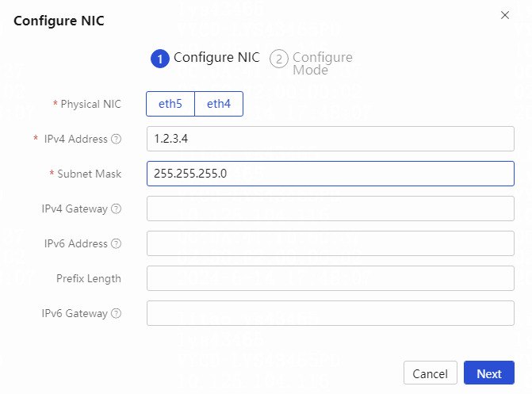Click step 1 Configure NIC
This screenshot has height=394, width=532.
(205, 59)
